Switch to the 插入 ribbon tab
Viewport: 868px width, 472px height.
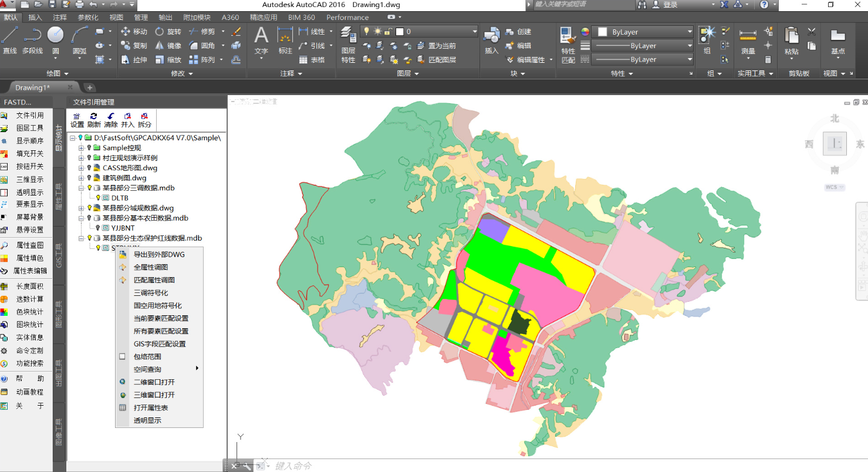[x=35, y=18]
